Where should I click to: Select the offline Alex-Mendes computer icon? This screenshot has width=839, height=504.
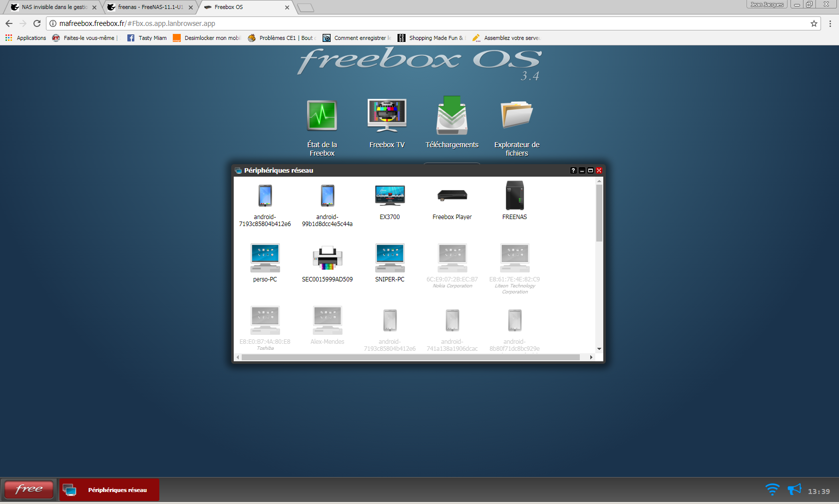point(328,320)
